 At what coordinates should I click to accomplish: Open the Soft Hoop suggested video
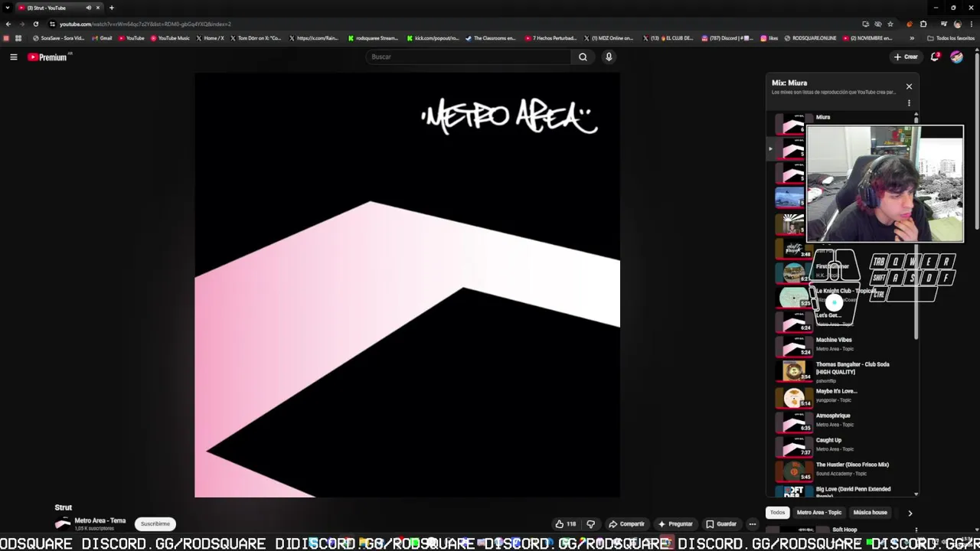[x=844, y=530]
